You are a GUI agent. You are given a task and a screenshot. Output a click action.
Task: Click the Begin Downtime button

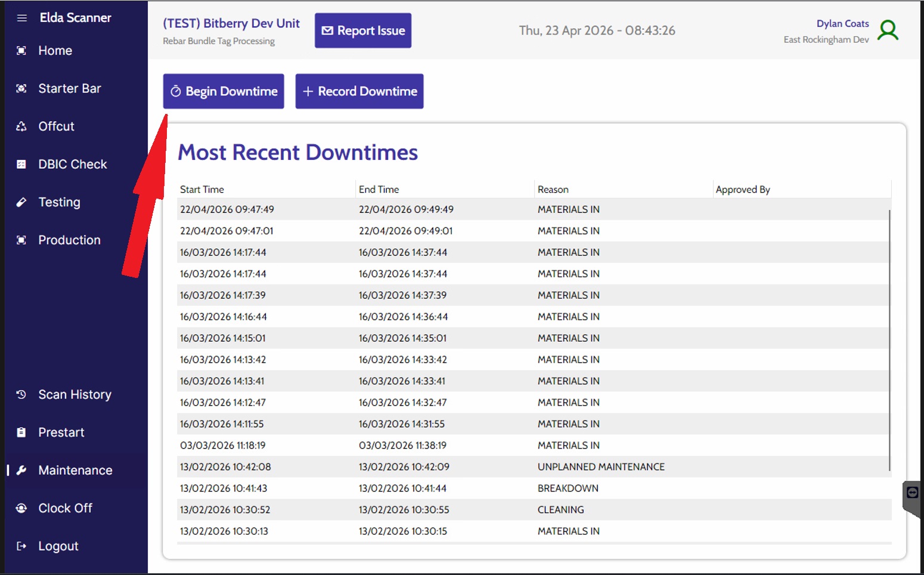tap(224, 91)
